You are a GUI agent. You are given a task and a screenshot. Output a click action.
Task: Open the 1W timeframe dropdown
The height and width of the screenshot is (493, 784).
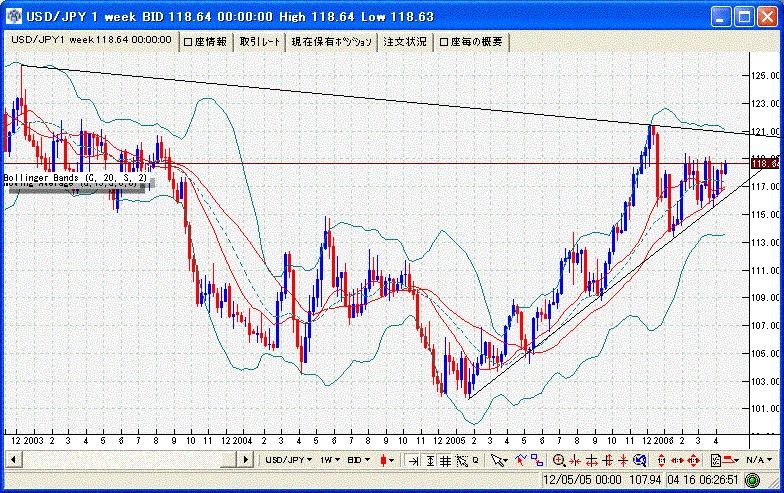[329, 460]
